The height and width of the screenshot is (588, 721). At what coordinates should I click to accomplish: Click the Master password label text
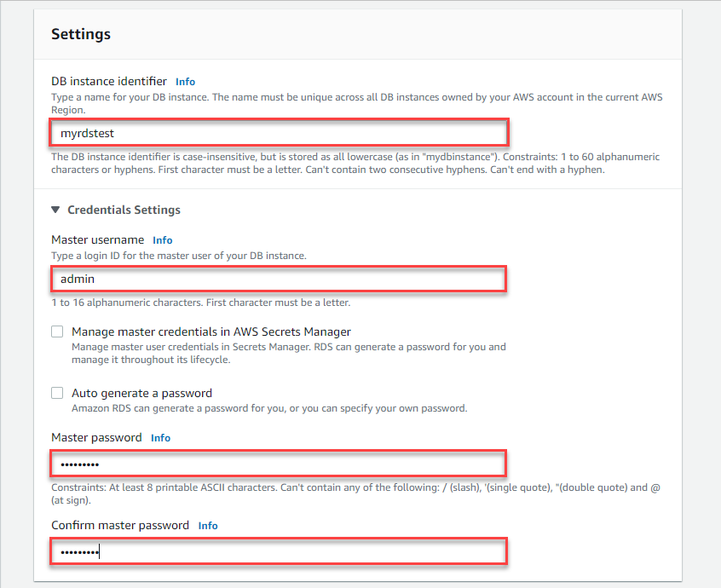[x=96, y=437]
